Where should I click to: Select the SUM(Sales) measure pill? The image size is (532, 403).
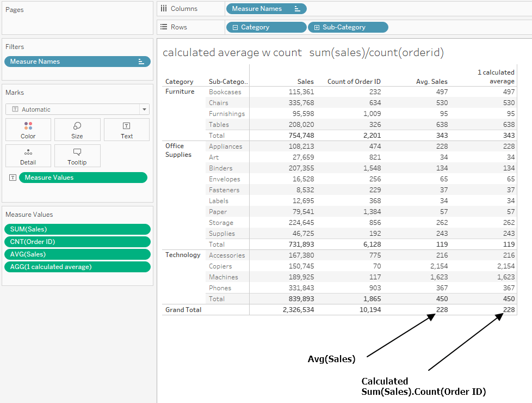tap(77, 229)
